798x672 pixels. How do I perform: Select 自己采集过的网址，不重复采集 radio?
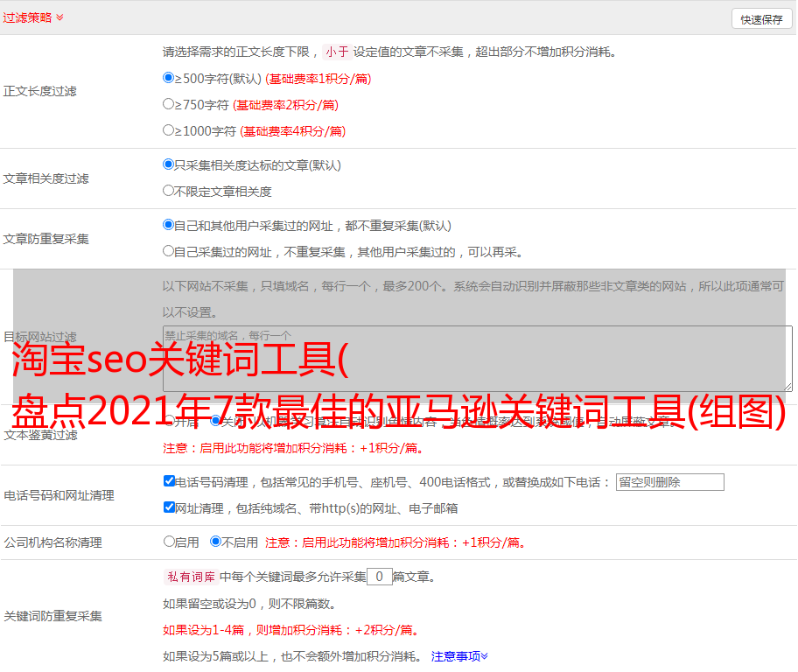pos(168,251)
